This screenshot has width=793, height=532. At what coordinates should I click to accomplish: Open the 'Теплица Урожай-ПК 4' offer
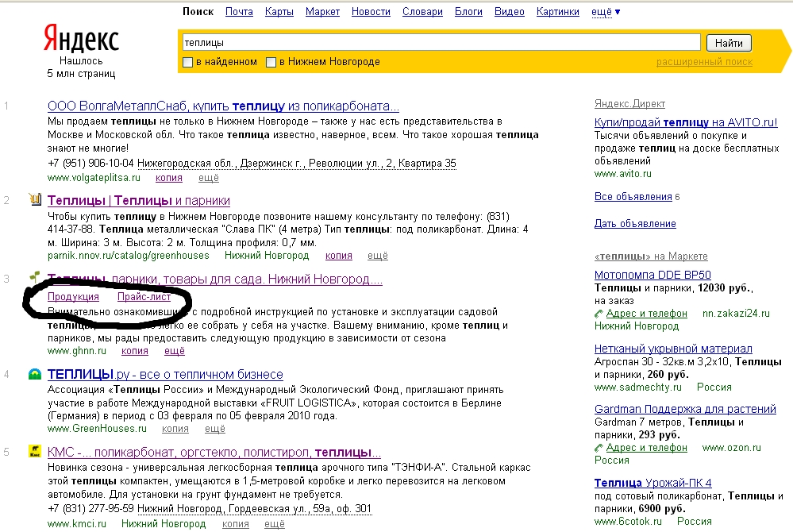[653, 483]
